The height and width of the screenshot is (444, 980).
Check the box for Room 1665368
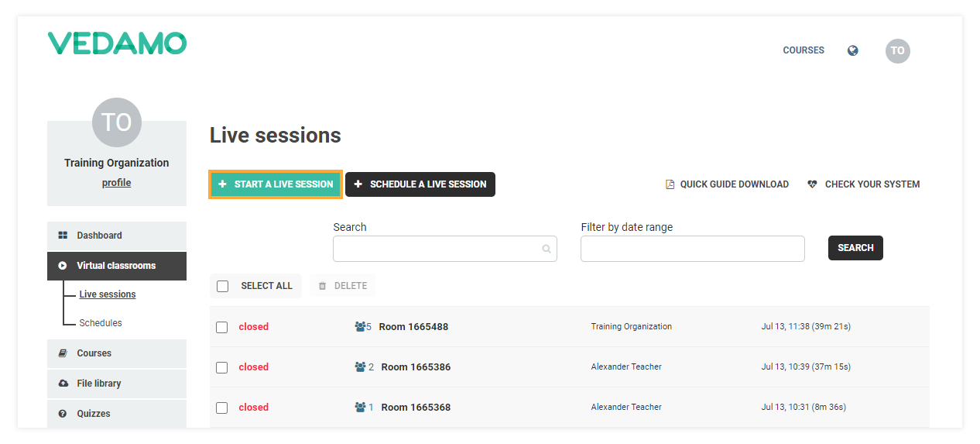click(x=222, y=408)
